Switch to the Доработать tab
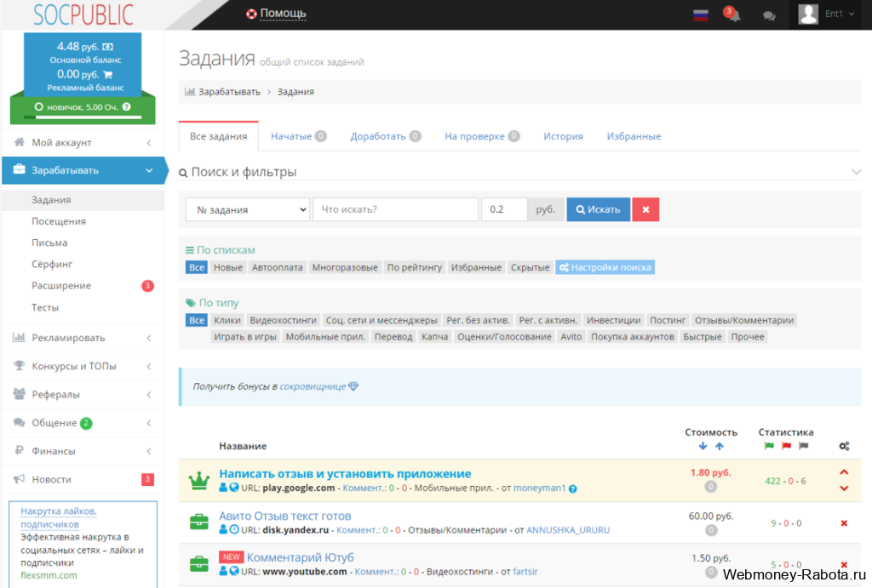Image resolution: width=872 pixels, height=588 pixels. (x=385, y=136)
